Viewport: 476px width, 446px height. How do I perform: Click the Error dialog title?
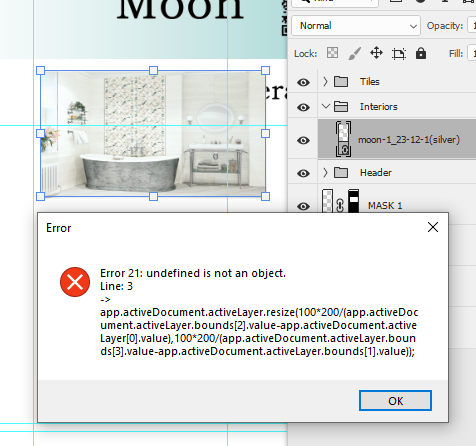click(59, 228)
